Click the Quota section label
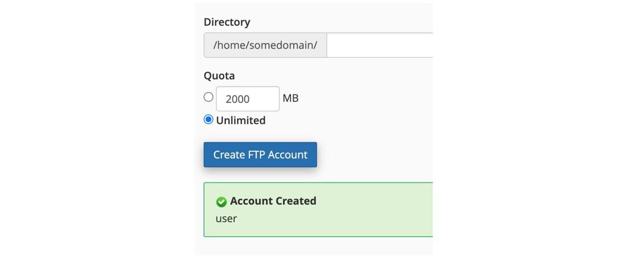Screen dimensions: 644x257 pos(219,76)
